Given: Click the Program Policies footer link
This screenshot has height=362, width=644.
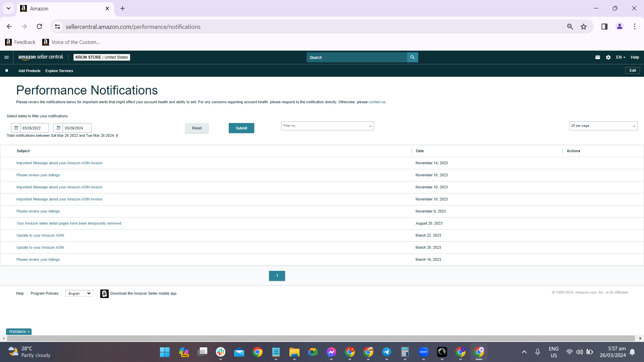Looking at the screenshot, I should point(44,294).
